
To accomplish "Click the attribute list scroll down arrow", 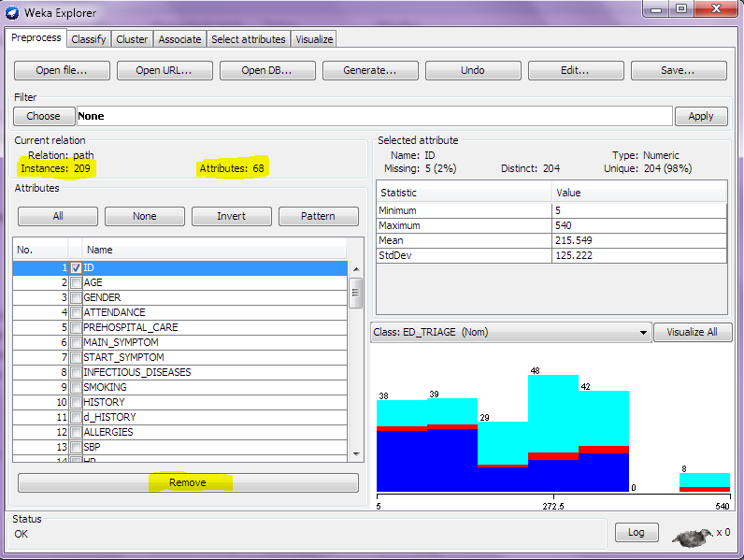I will pos(356,454).
